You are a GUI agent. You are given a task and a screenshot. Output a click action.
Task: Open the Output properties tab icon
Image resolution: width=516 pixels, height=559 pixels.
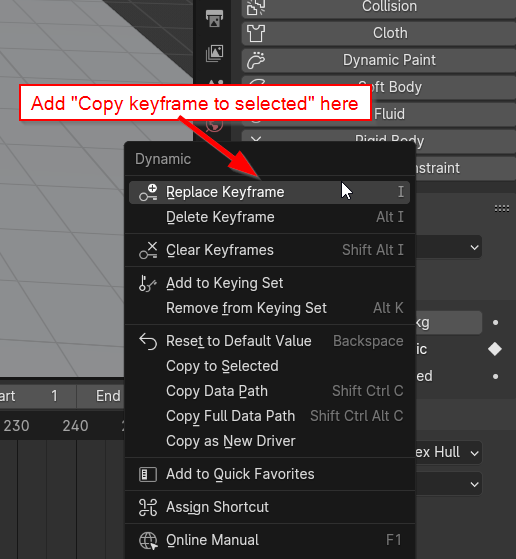pyautogui.click(x=214, y=19)
